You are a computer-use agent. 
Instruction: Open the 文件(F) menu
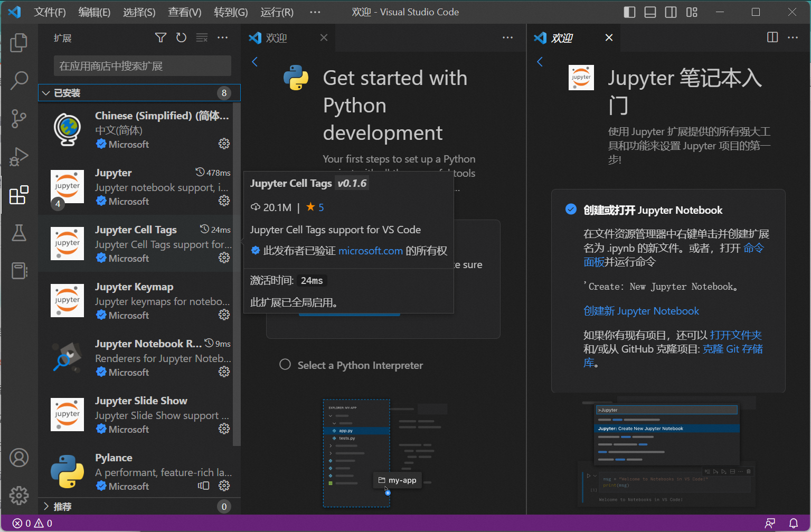tap(50, 12)
